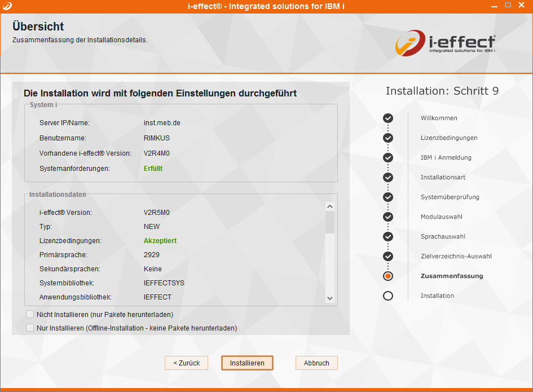This screenshot has height=392, width=533.
Task: Select the Installationsart step label
Action: pos(443,177)
